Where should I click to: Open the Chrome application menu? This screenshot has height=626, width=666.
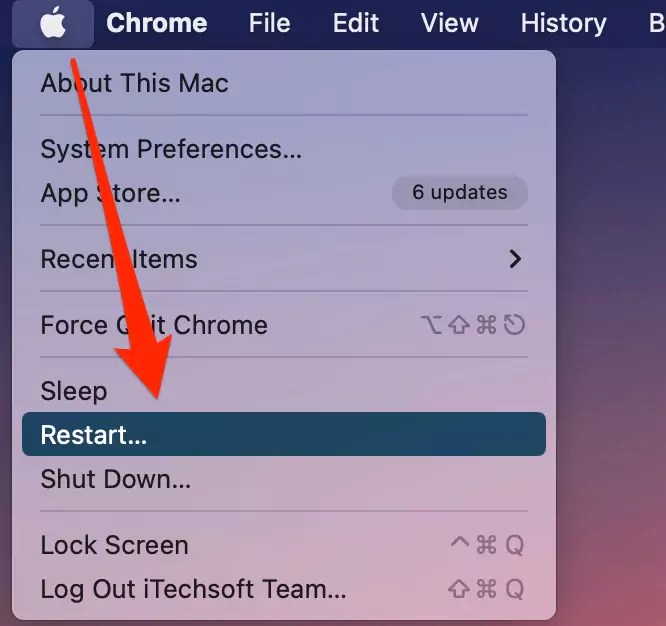click(157, 23)
